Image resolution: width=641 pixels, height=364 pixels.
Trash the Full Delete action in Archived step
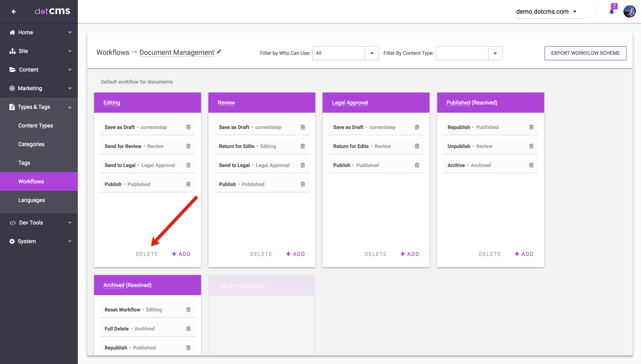coord(188,329)
